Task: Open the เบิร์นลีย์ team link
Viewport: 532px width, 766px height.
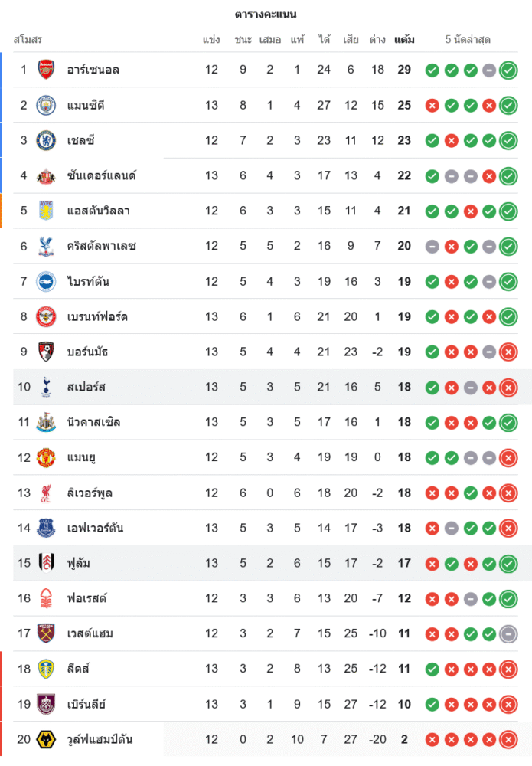Action: click(86, 704)
